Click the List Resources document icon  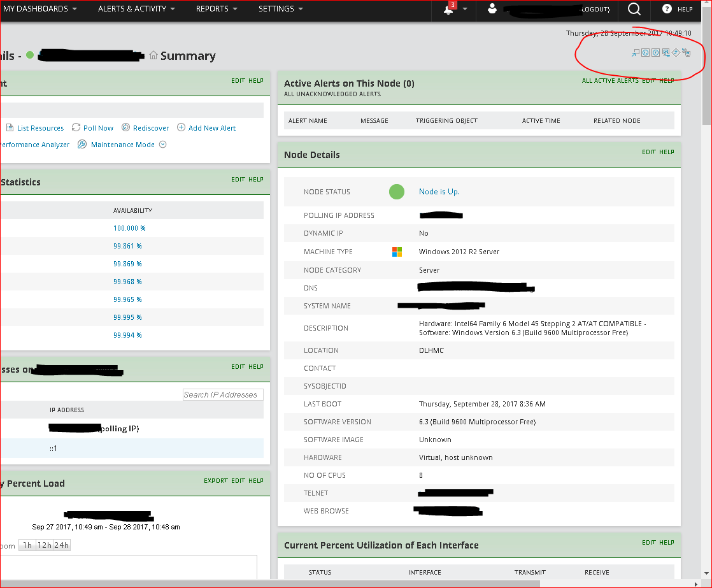tap(10, 127)
